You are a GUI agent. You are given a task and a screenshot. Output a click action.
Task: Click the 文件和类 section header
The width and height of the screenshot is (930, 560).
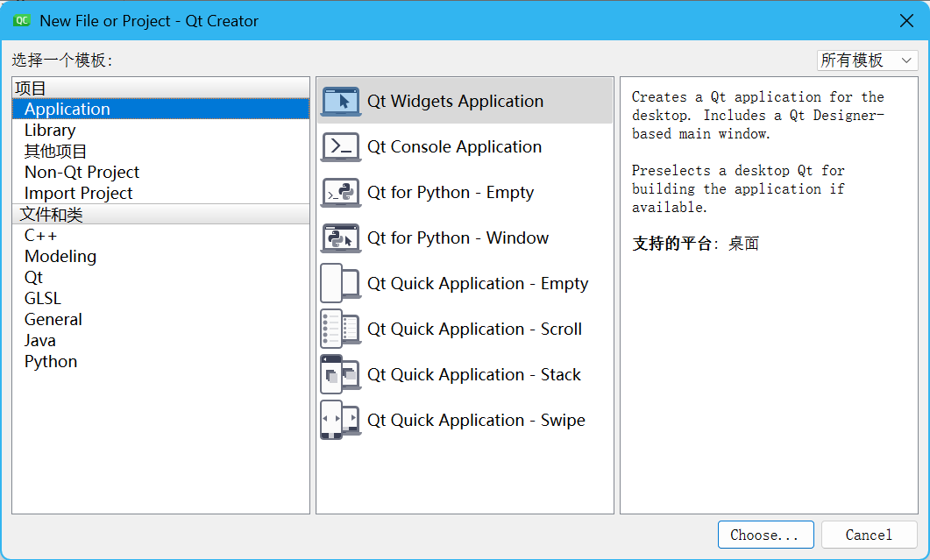tap(160, 214)
